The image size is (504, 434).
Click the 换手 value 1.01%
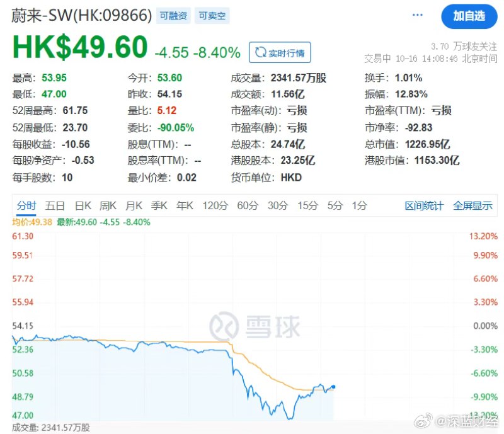click(408, 78)
